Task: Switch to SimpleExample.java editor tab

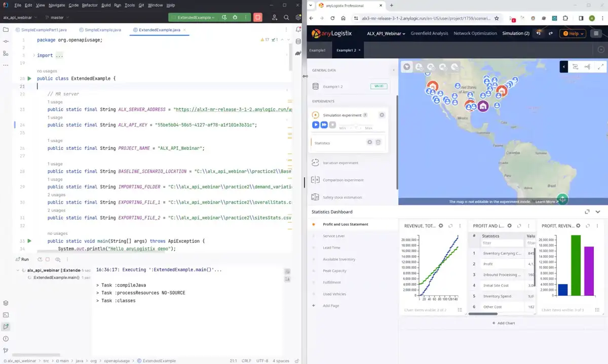Action: coord(102,30)
